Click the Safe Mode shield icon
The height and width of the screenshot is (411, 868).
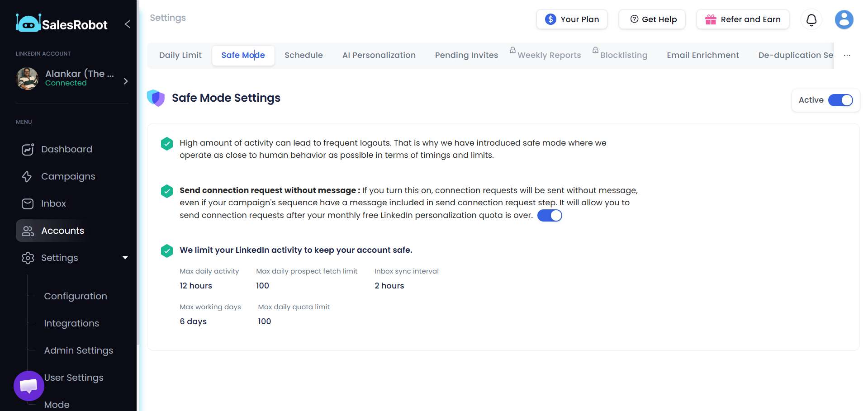(156, 98)
